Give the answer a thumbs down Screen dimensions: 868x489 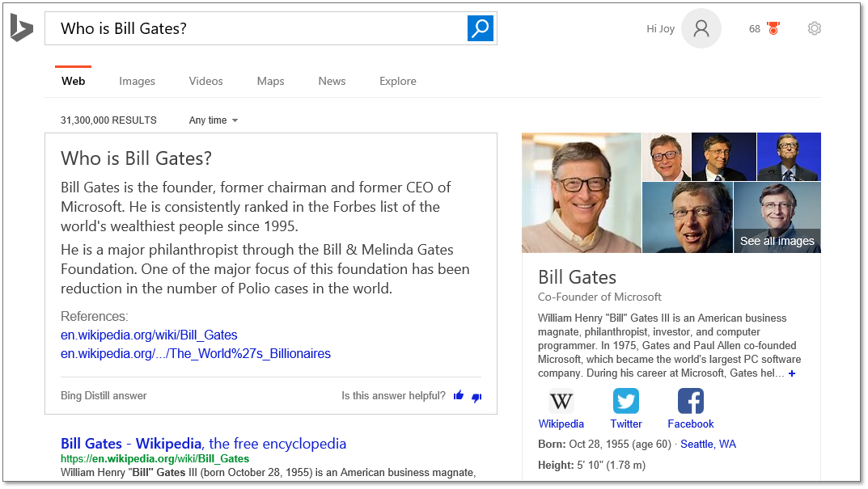click(x=476, y=397)
